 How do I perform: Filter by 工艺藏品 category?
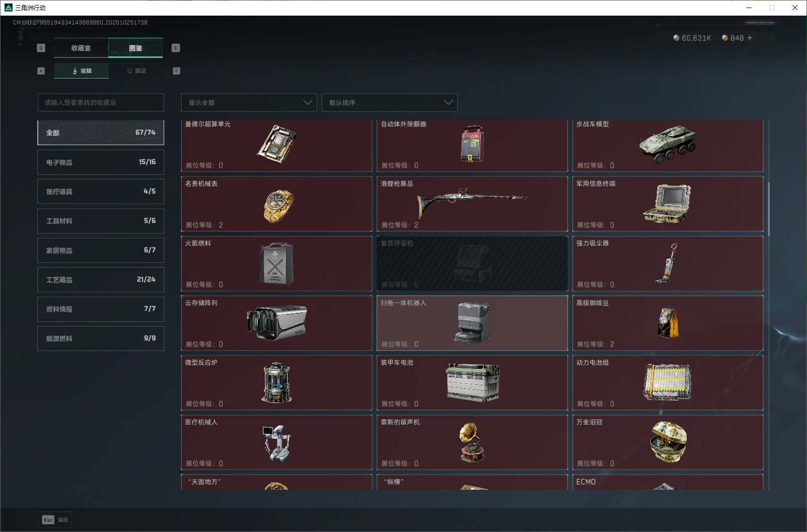pyautogui.click(x=101, y=280)
